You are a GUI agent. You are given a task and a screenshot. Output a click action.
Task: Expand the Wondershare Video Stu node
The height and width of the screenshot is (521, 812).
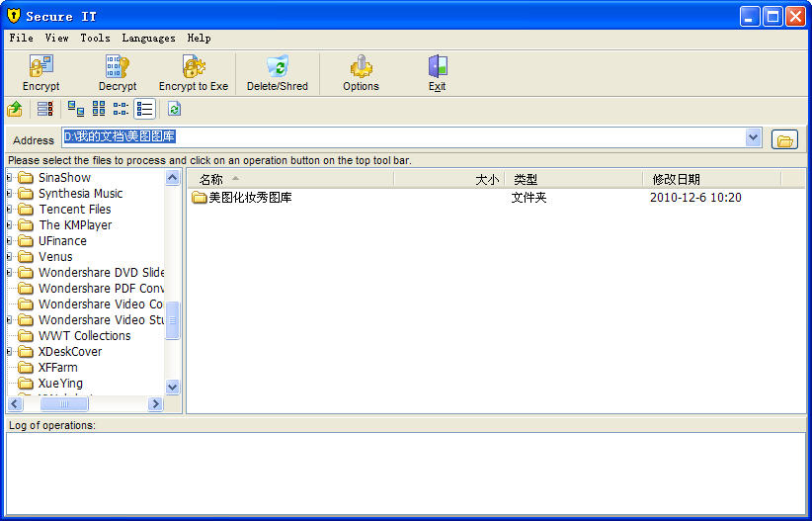tap(9, 320)
